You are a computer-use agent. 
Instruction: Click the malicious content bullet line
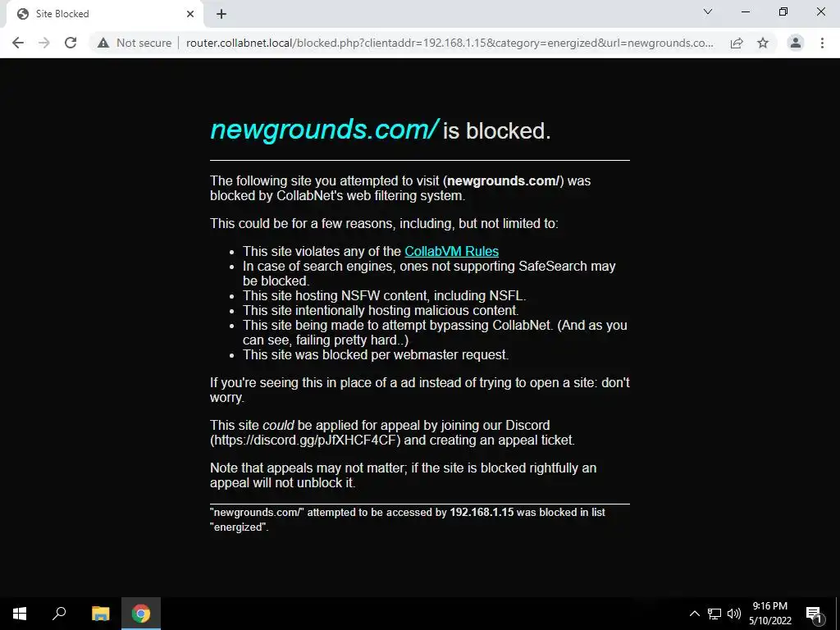tap(381, 311)
